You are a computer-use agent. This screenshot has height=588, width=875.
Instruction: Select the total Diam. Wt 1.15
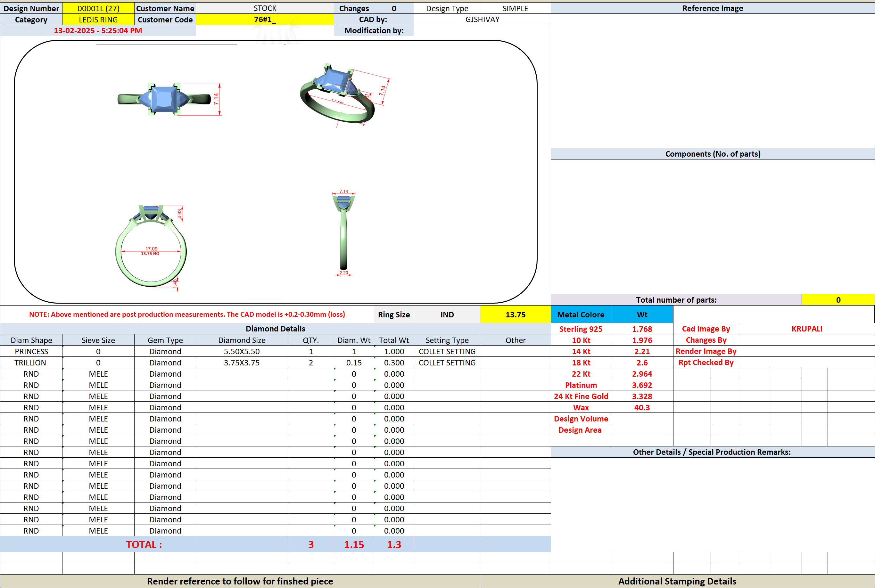coord(354,544)
